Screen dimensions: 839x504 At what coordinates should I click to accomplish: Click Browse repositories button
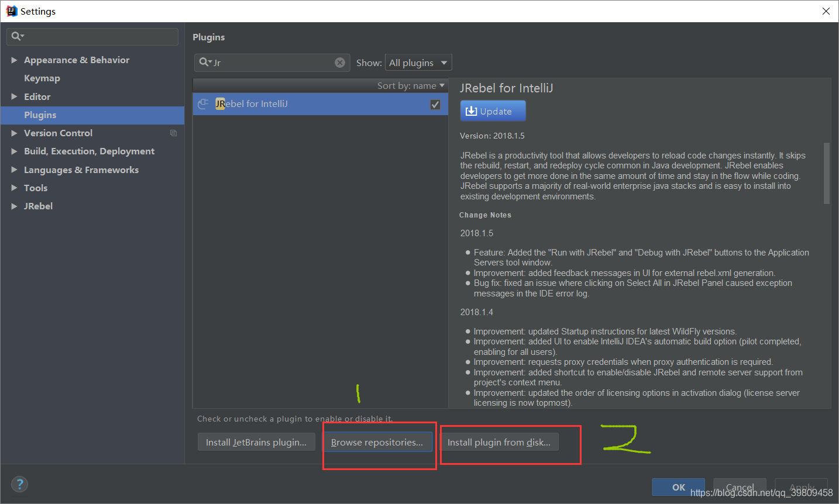(377, 442)
